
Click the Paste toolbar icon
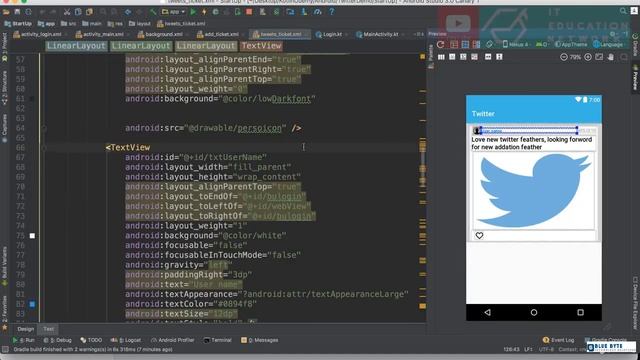(89, 12)
